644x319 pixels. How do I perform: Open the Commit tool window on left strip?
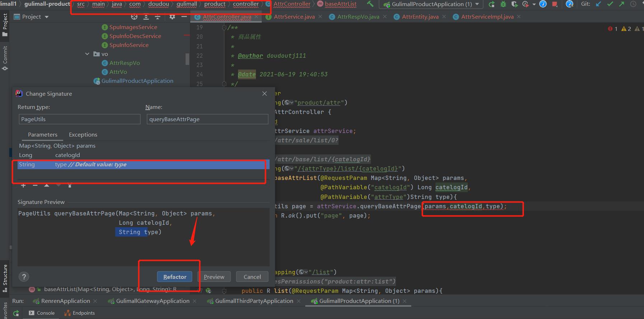(x=5, y=58)
